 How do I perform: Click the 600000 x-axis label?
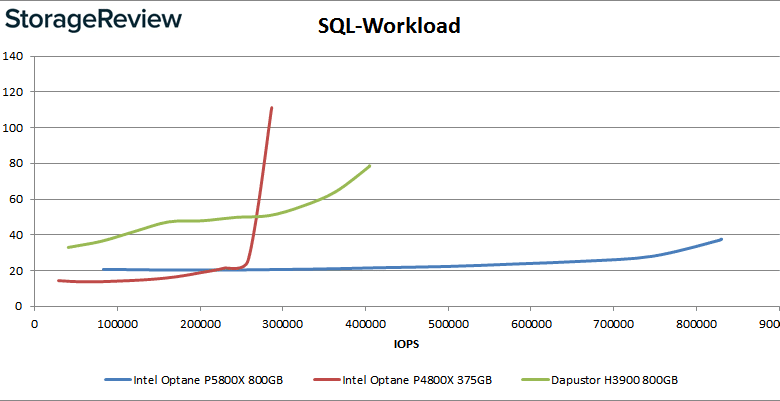530,324
